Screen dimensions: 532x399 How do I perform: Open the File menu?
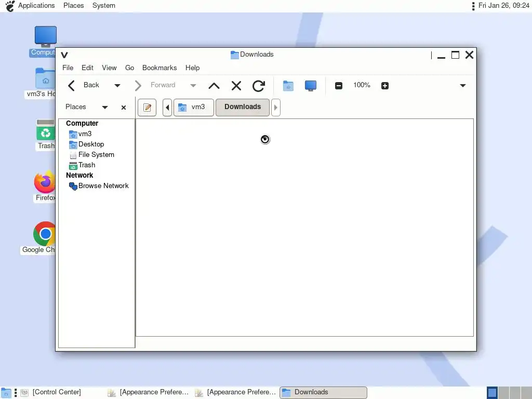pos(68,68)
